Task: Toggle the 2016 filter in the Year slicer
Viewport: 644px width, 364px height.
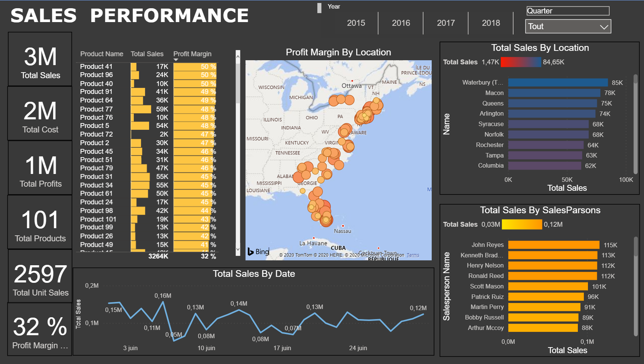Action: 401,23
